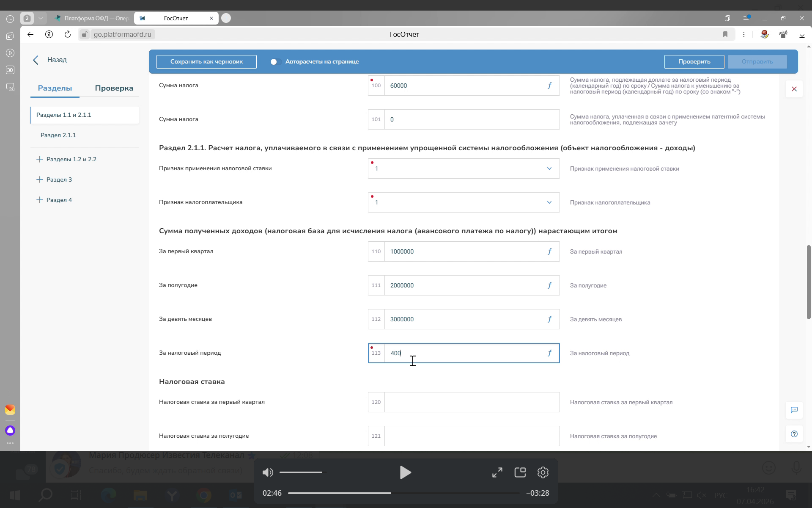Click the browser reload page icon
Screen dimensions: 812x508
pos(68,34)
